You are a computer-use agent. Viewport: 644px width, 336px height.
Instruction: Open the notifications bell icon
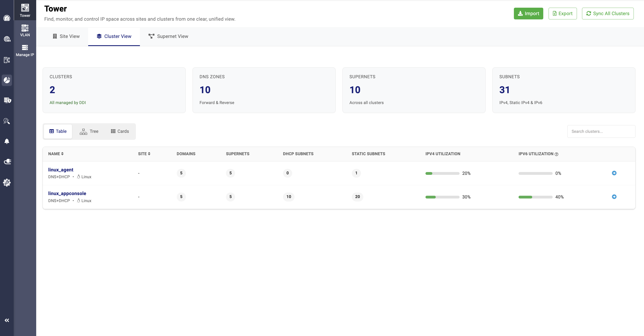7,141
